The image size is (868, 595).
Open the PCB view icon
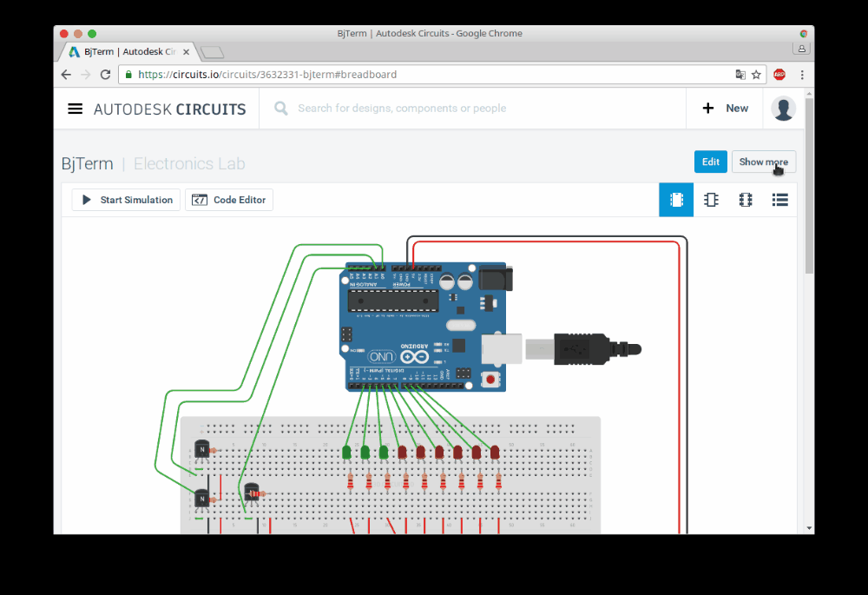[x=745, y=199]
